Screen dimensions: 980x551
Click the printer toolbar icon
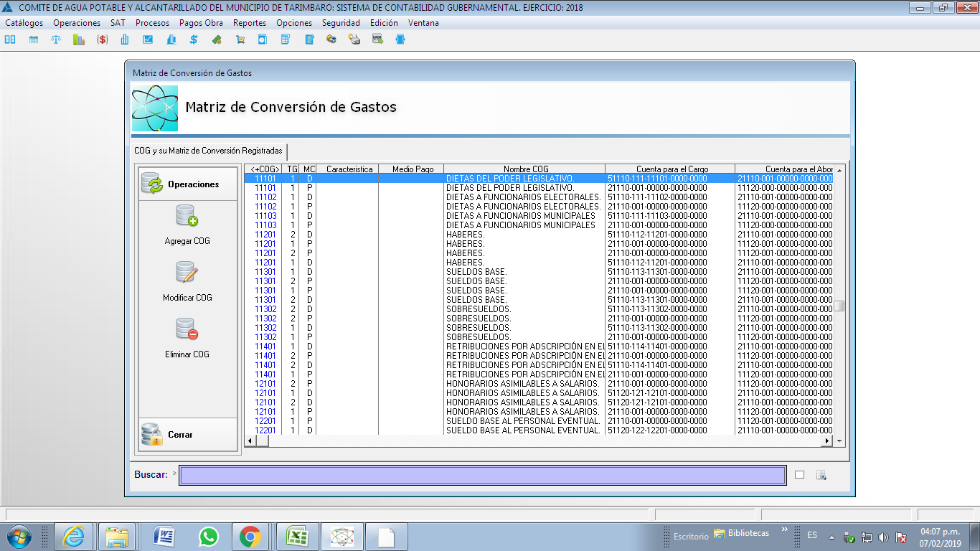point(354,40)
